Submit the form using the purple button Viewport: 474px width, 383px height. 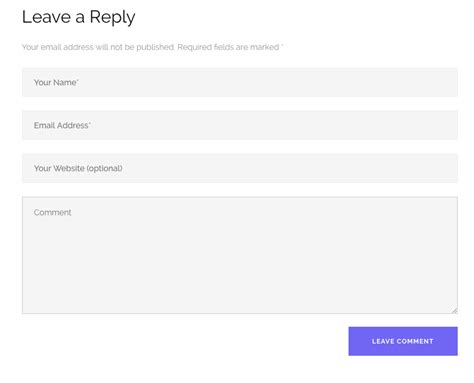click(403, 341)
